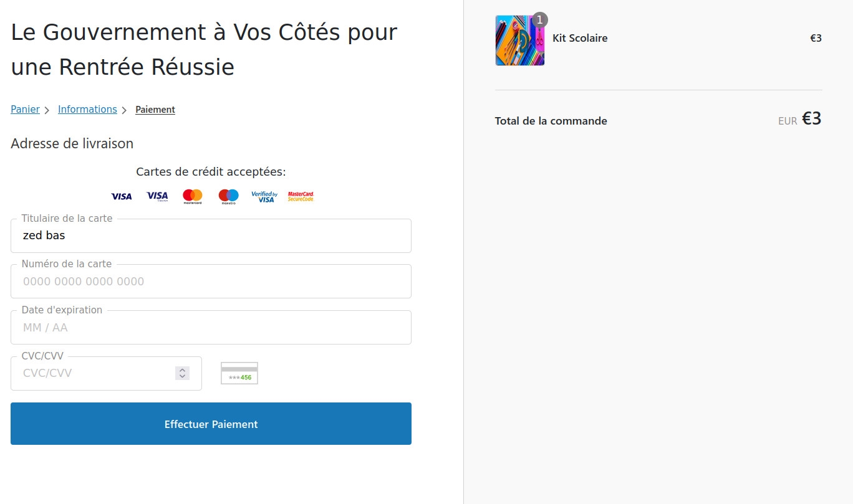Viewport: 853px width, 504px height.
Task: Go back to the Informations step
Action: tap(87, 109)
